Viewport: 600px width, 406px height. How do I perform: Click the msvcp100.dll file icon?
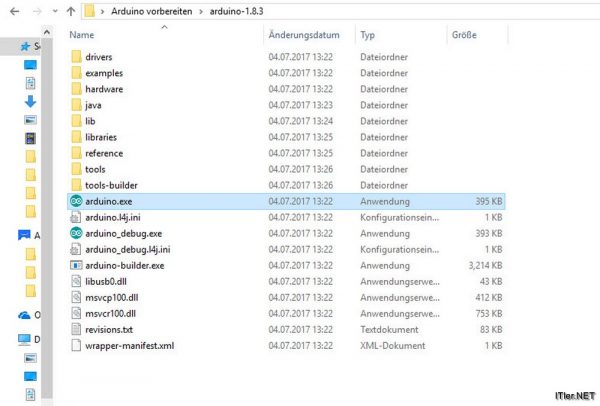76,297
